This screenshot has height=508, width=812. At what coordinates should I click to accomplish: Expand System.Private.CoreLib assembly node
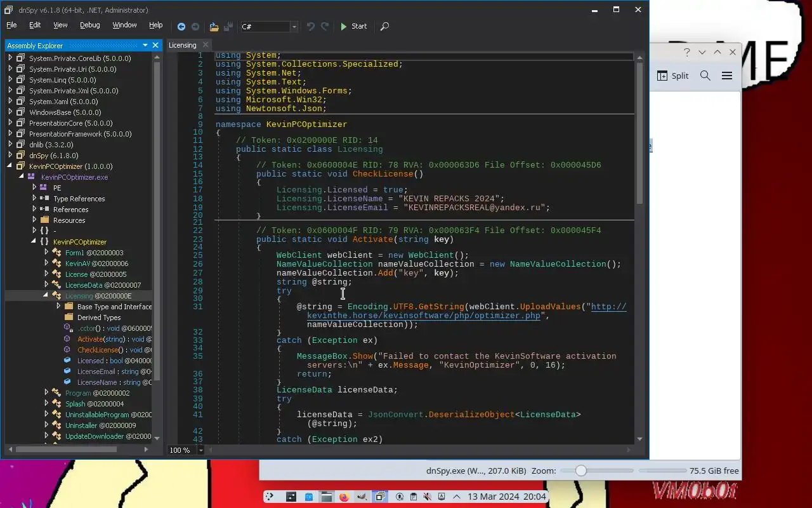[10, 58]
